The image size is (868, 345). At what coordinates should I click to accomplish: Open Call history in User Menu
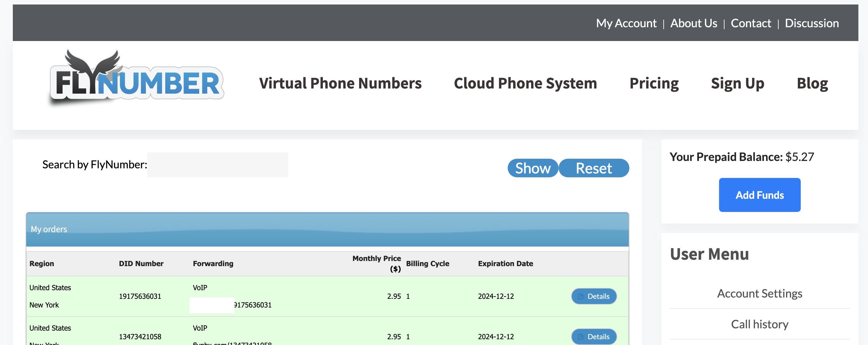click(x=759, y=324)
